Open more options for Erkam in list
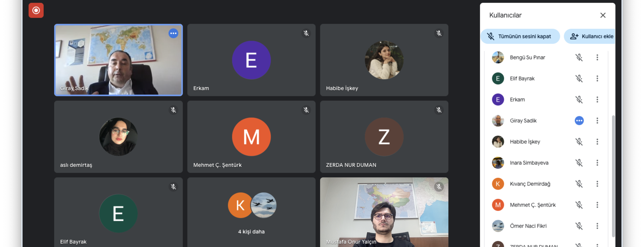644x247 pixels. [597, 100]
